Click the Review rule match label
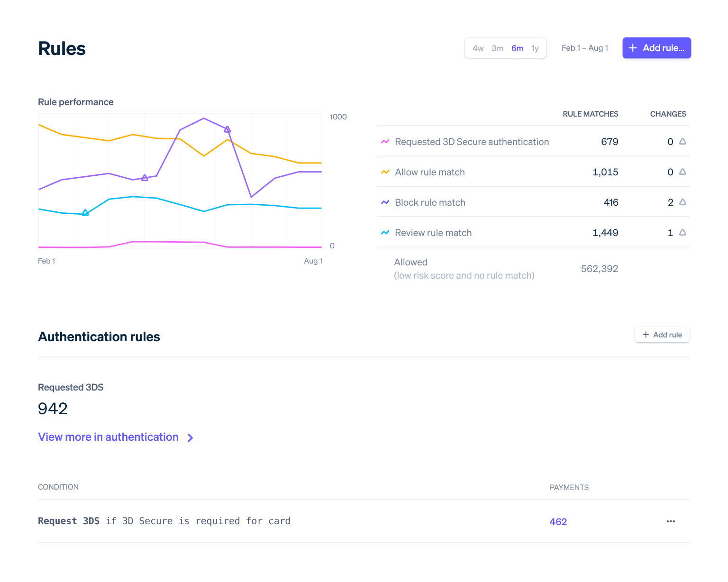This screenshot has height=582, width=728. pos(433,233)
